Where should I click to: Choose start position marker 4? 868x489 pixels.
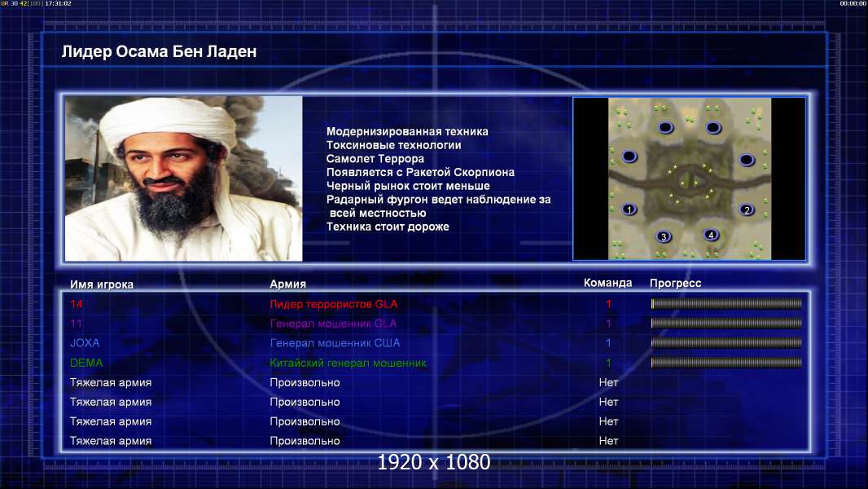click(x=711, y=235)
